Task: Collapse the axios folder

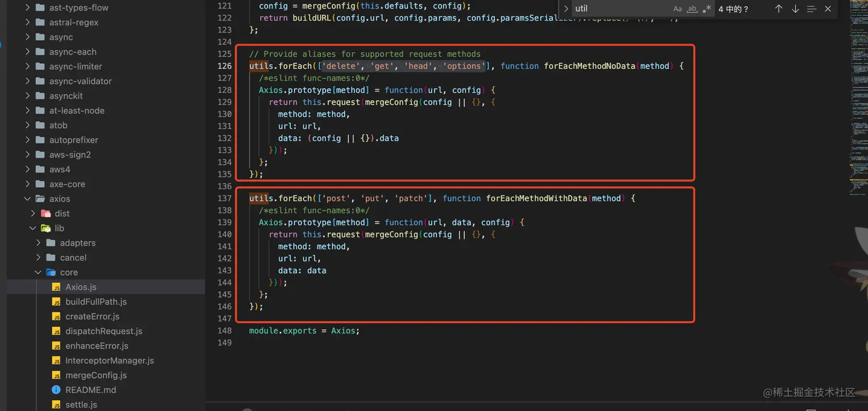Action: (27, 199)
